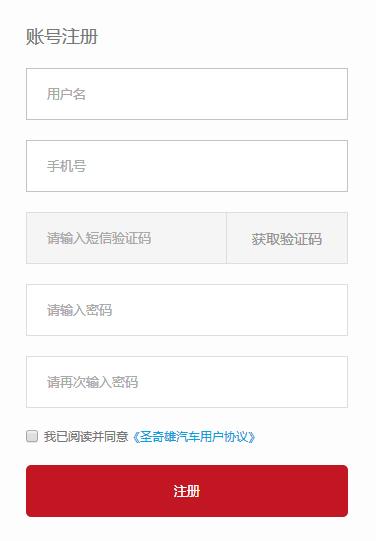Click the 手机号 placeholder text
The height and width of the screenshot is (541, 376).
[x=67, y=166]
